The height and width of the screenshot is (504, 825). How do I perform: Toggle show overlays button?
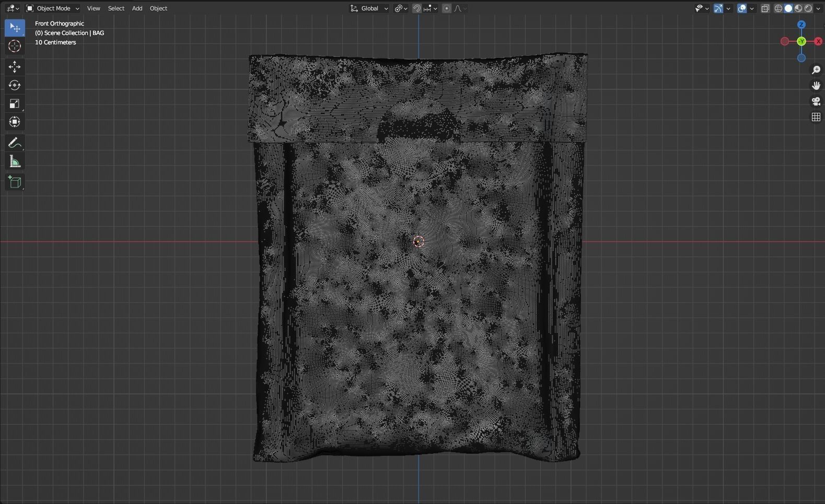[742, 8]
